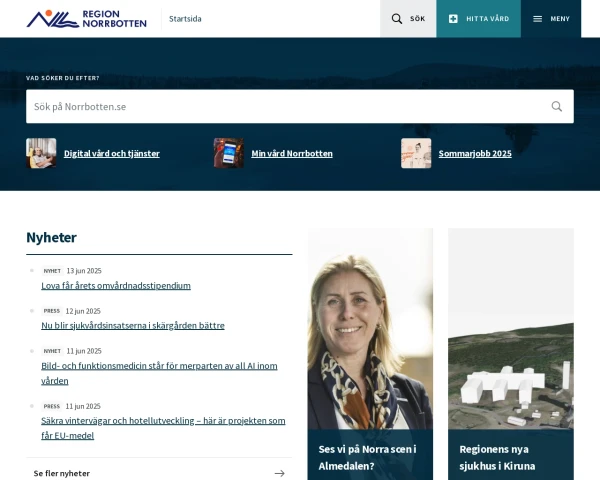
Task: Open 'Säkra vintervägar och hotellutveckling' news link
Action: point(163,428)
